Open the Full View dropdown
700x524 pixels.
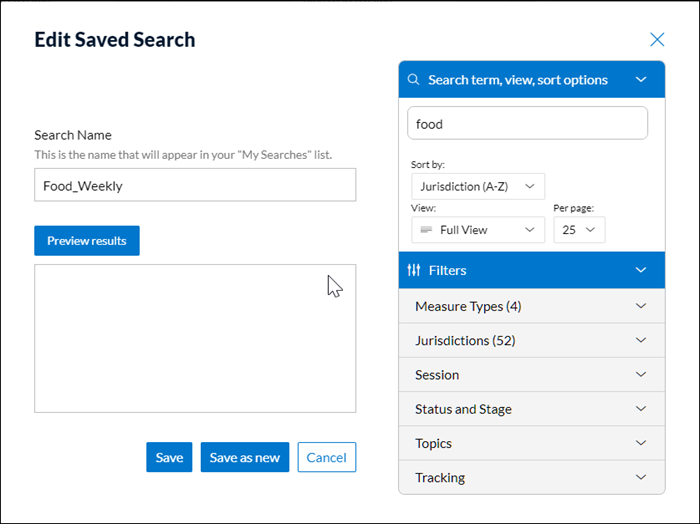[478, 230]
